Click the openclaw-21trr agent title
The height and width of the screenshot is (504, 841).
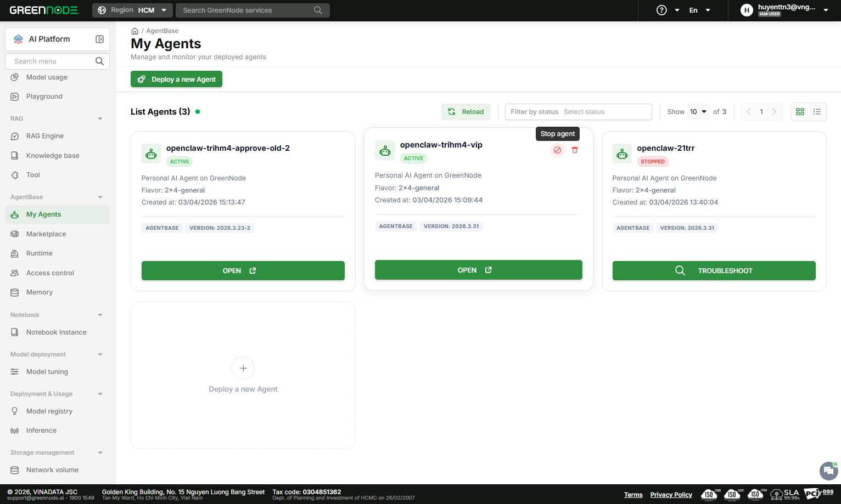(666, 148)
